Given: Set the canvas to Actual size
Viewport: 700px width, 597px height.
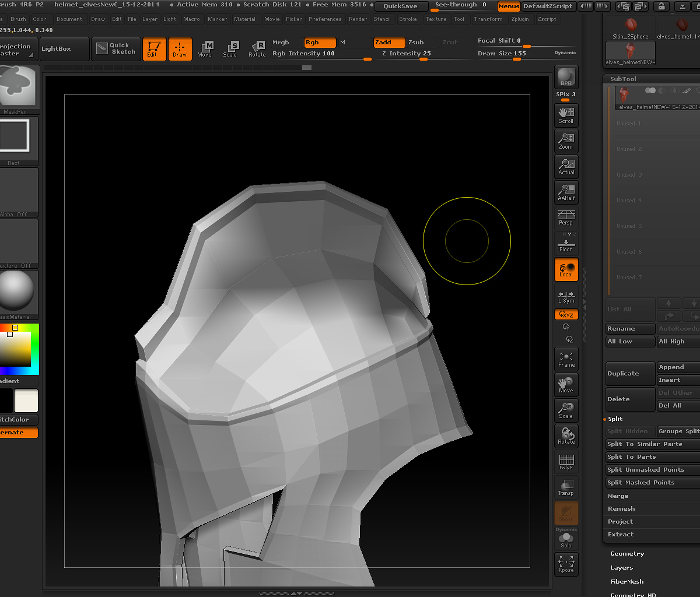Looking at the screenshot, I should coord(566,166).
